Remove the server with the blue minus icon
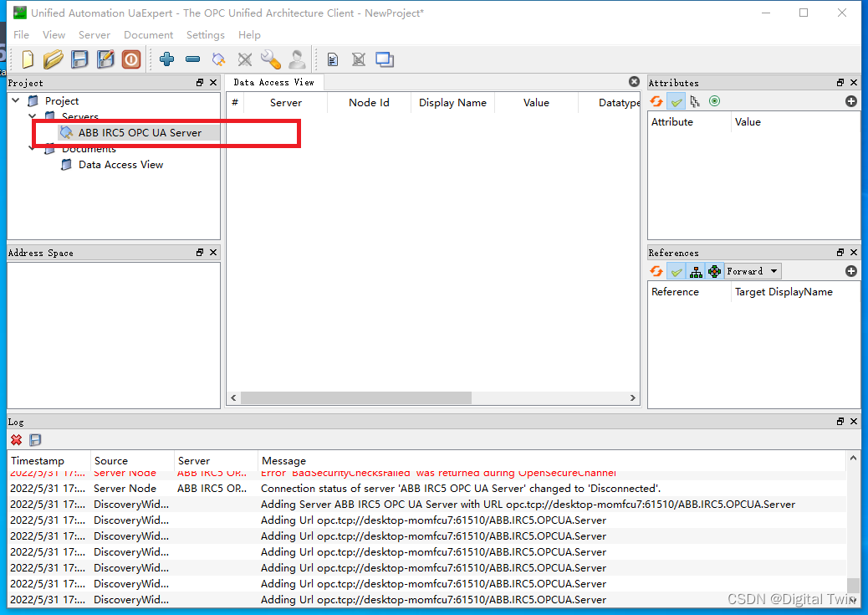The width and height of the screenshot is (868, 615). [x=192, y=59]
